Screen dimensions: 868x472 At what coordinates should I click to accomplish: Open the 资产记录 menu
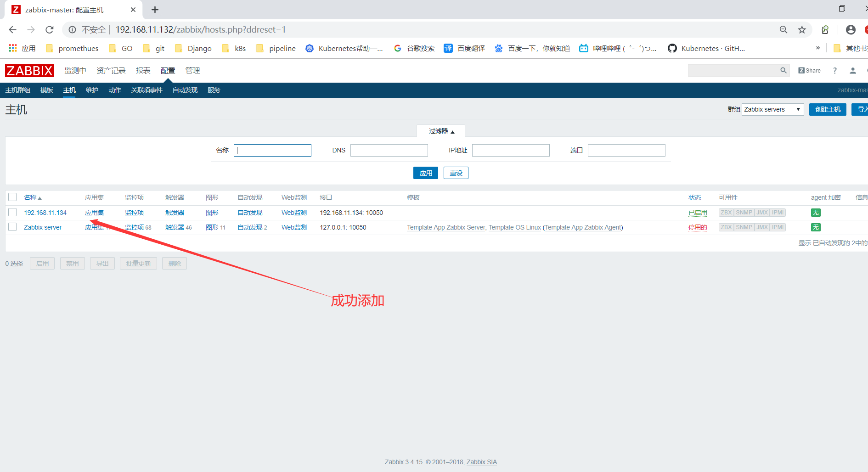click(x=111, y=70)
